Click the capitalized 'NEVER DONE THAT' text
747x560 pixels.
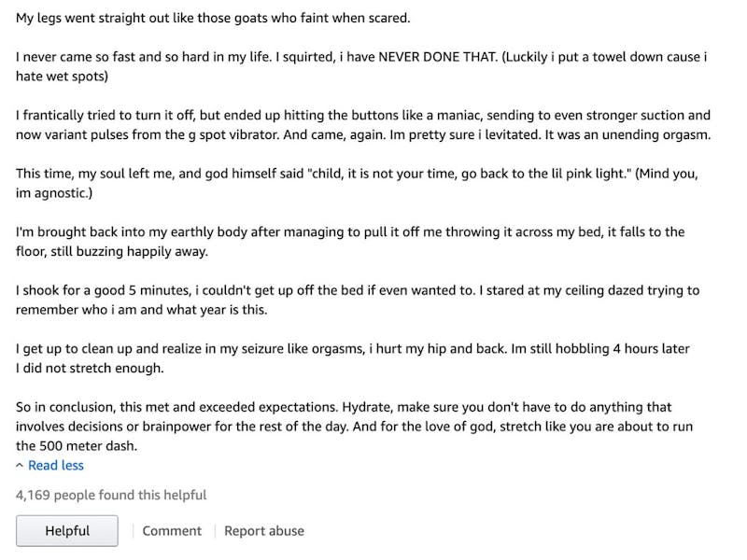pyautogui.click(x=437, y=57)
